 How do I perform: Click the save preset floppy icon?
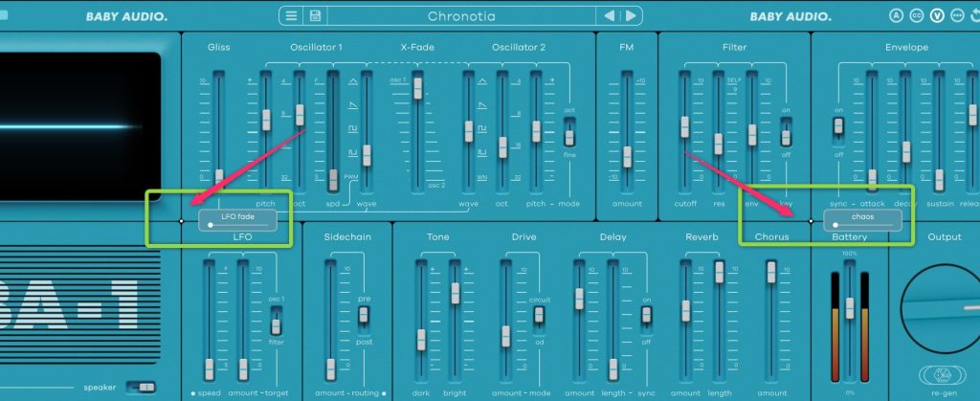click(x=314, y=15)
